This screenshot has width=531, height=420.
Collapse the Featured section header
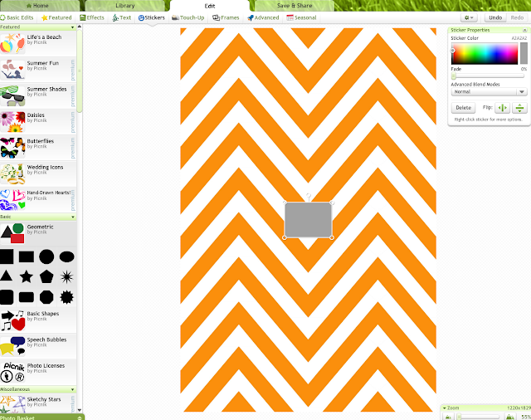pos(38,27)
